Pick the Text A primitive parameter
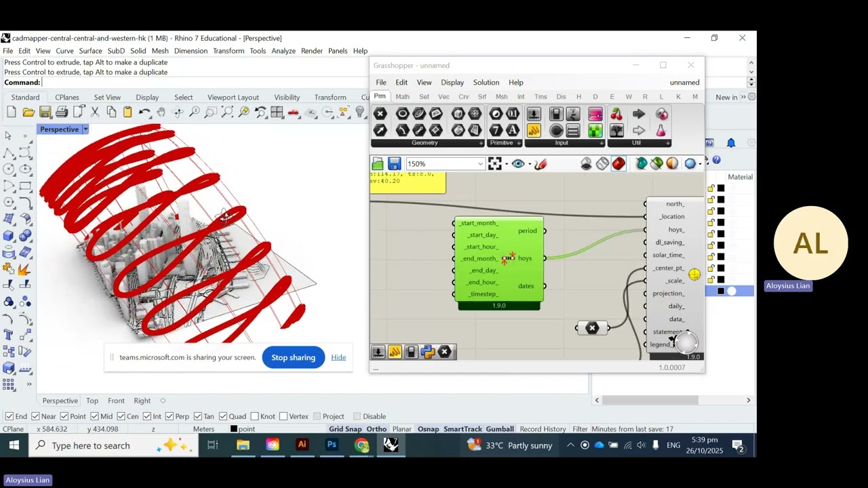Image resolution: width=868 pixels, height=488 pixels. 513,130
